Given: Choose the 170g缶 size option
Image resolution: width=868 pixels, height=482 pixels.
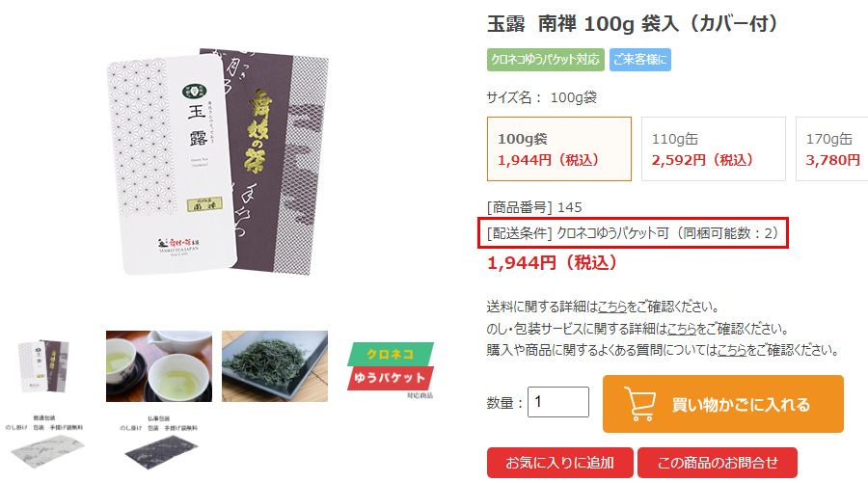Looking at the screenshot, I should [831, 148].
